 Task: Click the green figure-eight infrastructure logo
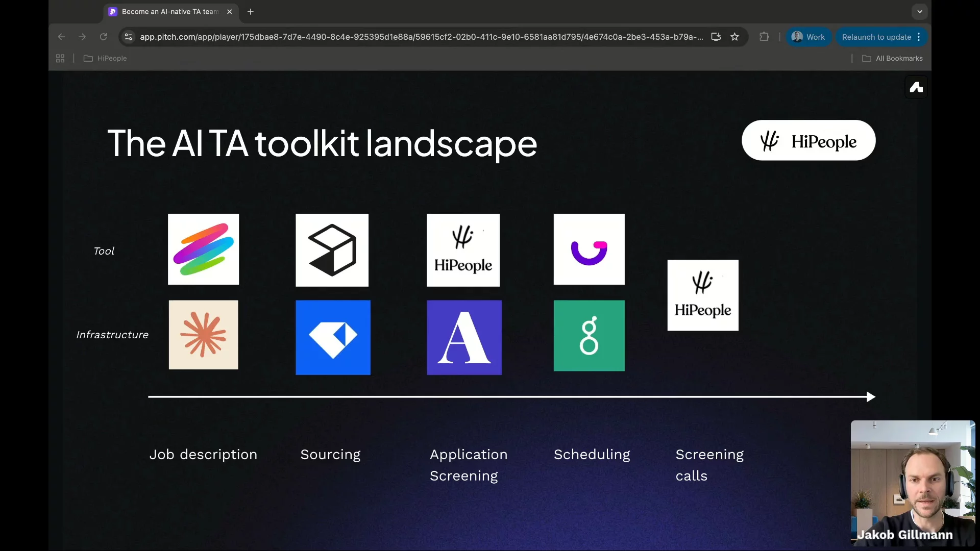pos(589,335)
